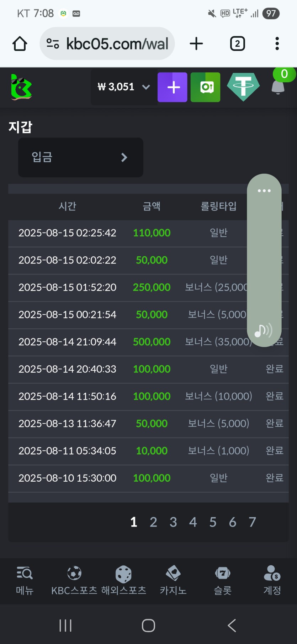Tap the floating widget three-dot expander
Screen dimensions: 297x644
click(264, 191)
